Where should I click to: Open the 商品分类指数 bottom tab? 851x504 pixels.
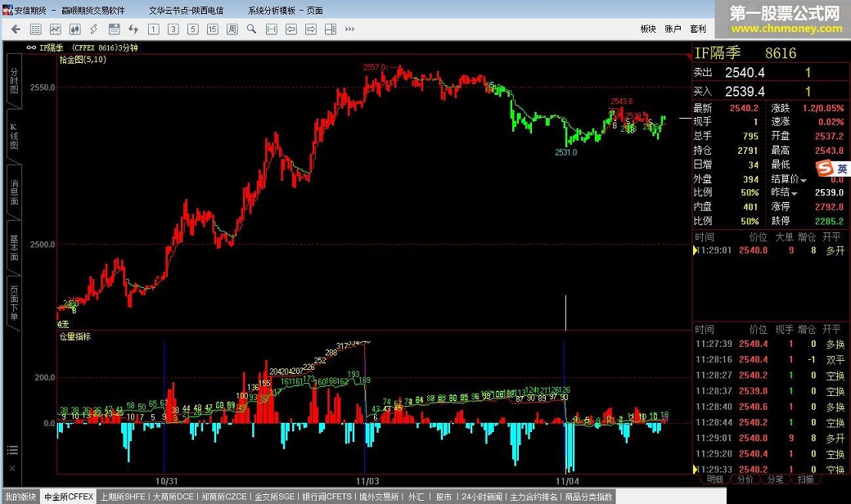(x=588, y=497)
